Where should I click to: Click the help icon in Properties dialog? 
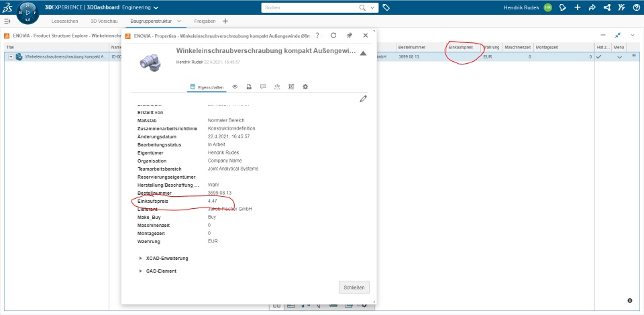coord(317,36)
